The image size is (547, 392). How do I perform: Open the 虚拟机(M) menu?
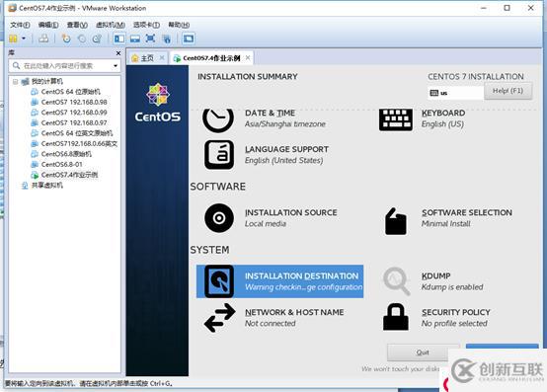(111, 25)
